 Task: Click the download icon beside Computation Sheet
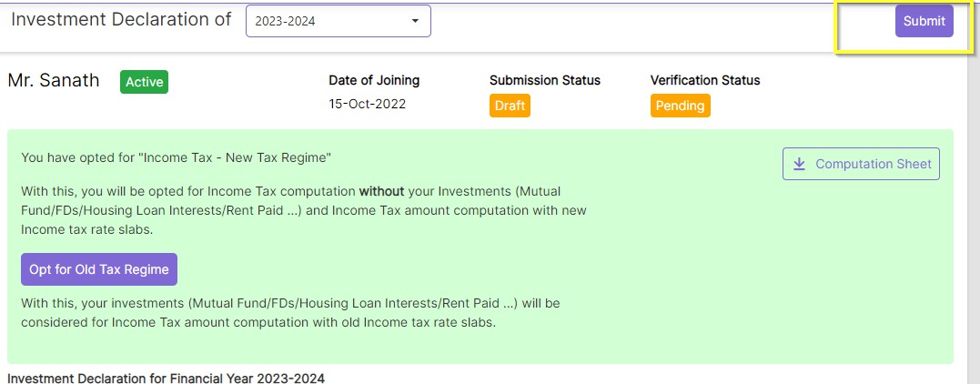click(x=800, y=164)
